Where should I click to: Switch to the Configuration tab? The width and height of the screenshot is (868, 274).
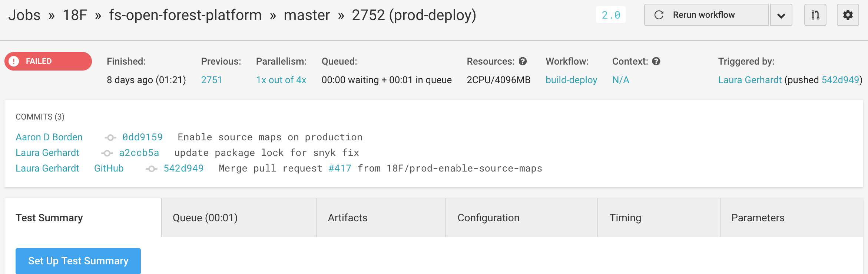[522, 218]
